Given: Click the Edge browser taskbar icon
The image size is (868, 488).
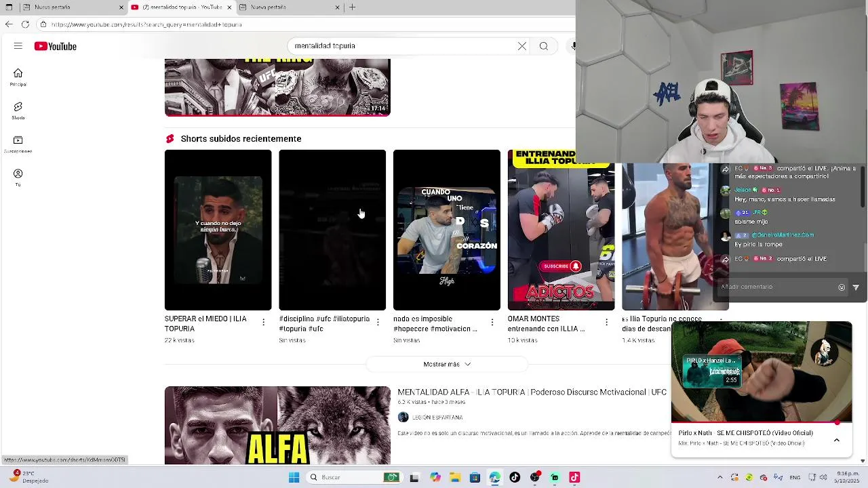Looking at the screenshot, I should (x=494, y=477).
